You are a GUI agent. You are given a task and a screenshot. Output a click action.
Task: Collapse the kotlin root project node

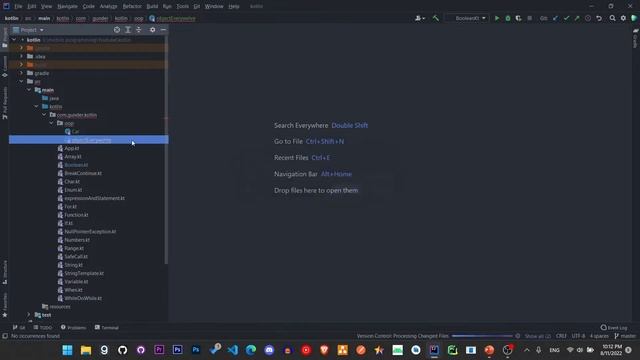click(15, 40)
